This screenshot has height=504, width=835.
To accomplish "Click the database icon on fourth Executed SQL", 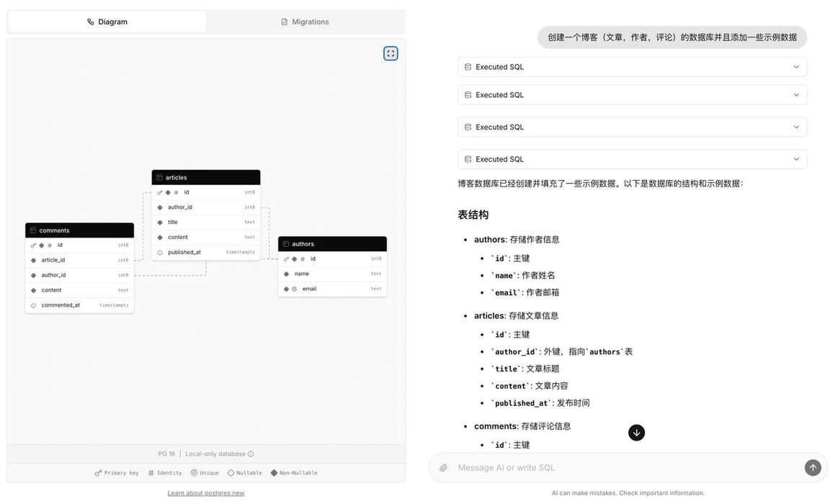I will click(x=468, y=159).
